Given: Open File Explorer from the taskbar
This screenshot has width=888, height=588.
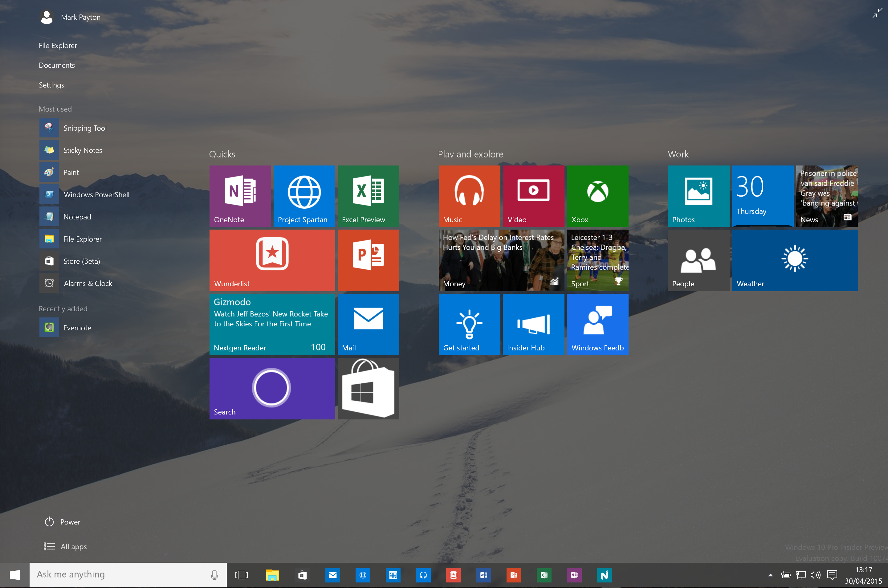Looking at the screenshot, I should [272, 575].
